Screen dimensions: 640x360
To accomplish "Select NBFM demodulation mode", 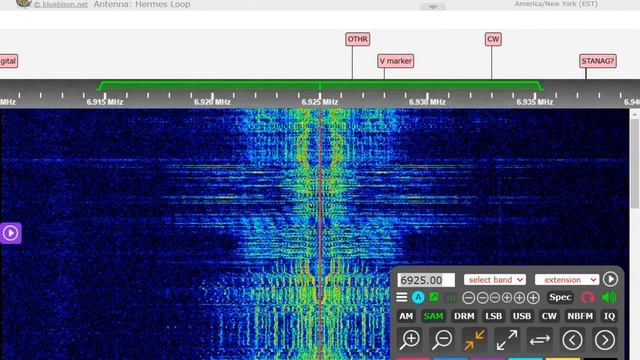I will [x=580, y=316].
